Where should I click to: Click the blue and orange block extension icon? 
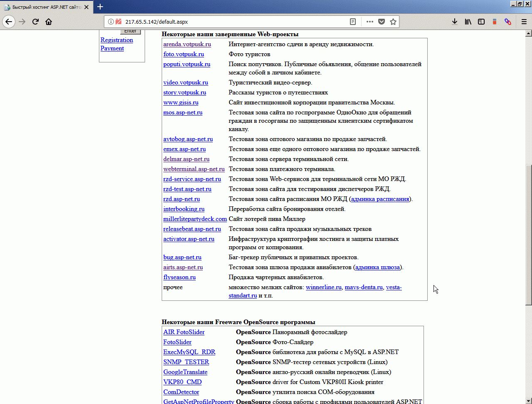tap(495, 22)
